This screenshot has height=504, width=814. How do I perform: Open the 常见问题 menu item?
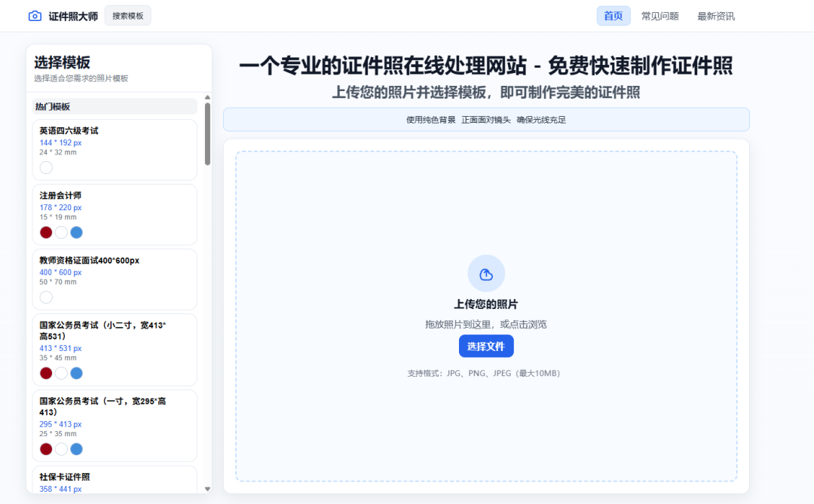tap(659, 15)
